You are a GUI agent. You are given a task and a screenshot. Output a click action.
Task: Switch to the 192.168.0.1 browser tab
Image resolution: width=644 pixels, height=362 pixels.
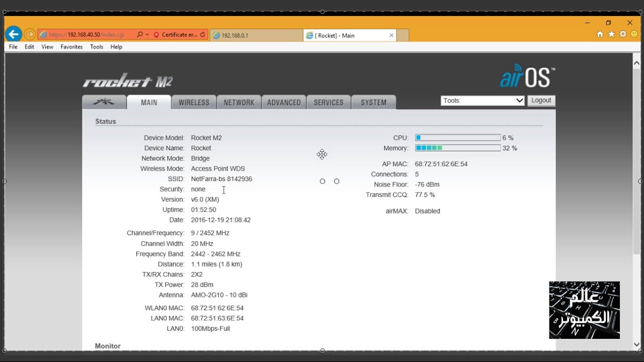(x=256, y=35)
